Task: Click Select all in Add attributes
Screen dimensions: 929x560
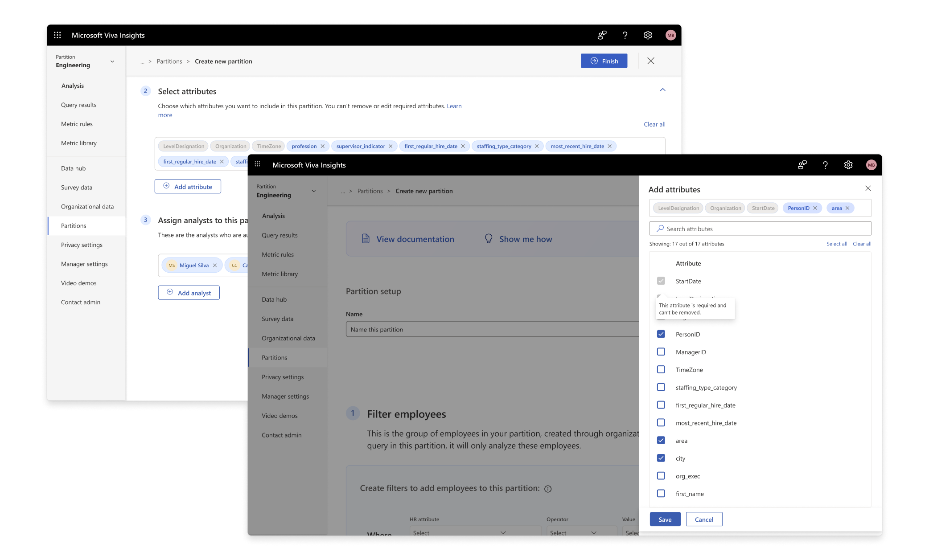Action: coord(836,244)
